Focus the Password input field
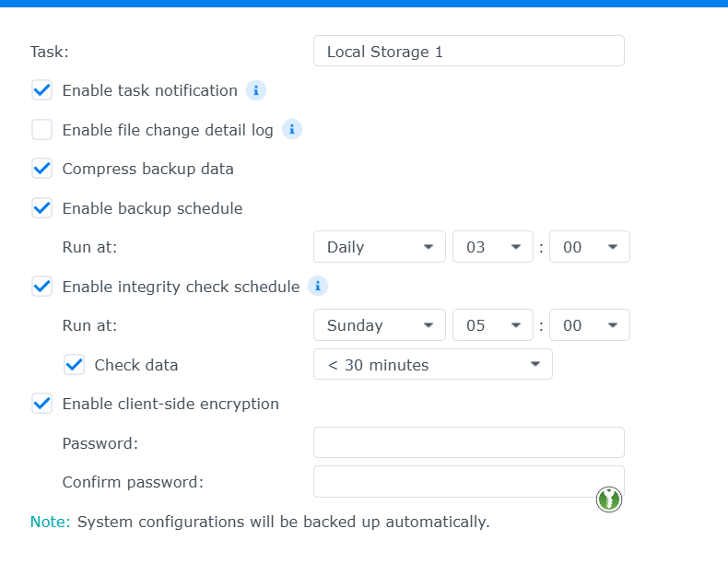Screen dimensions: 728x564 coord(468,443)
